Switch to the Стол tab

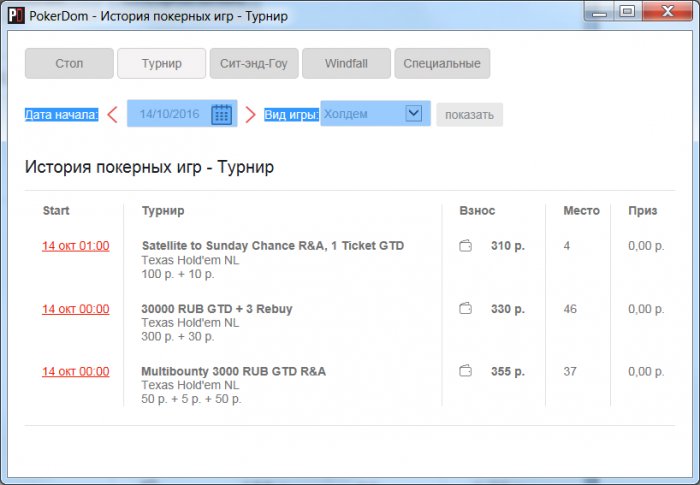click(x=69, y=63)
